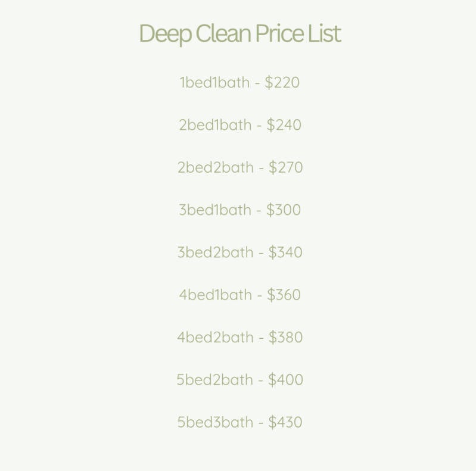Select the $240 price
Image resolution: width=476 pixels, height=471 pixels.
284,125
